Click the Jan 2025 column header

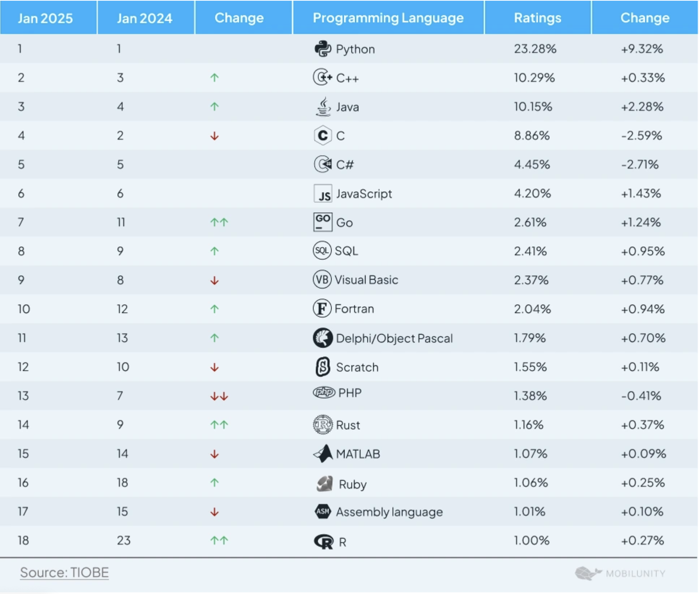(x=45, y=18)
